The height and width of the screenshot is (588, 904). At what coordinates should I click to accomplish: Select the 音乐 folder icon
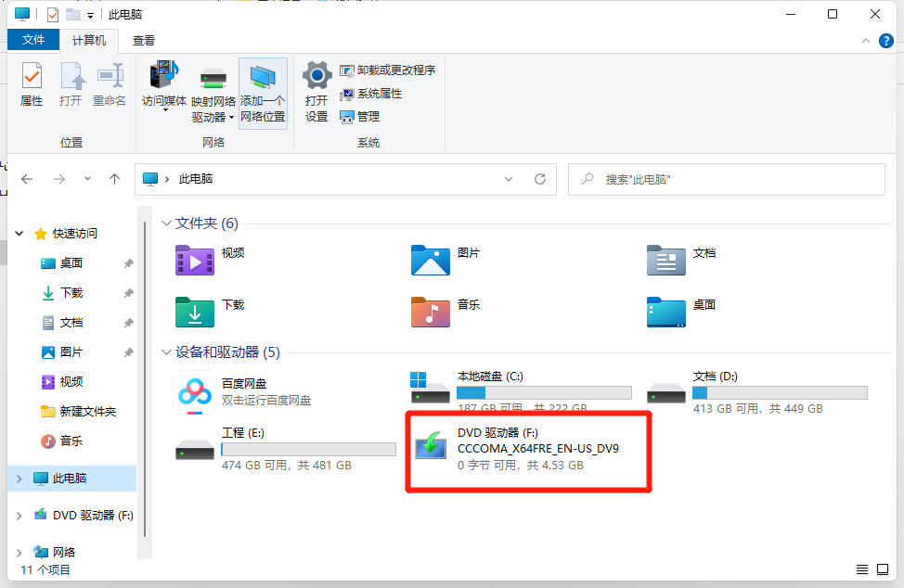[x=430, y=312]
